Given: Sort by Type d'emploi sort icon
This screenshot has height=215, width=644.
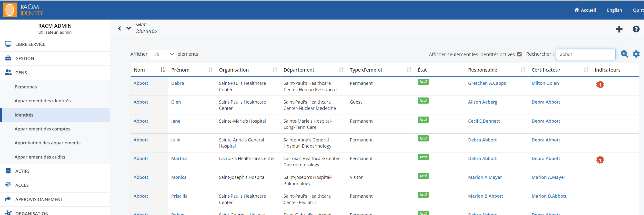Looking at the screenshot, I should click(409, 70).
